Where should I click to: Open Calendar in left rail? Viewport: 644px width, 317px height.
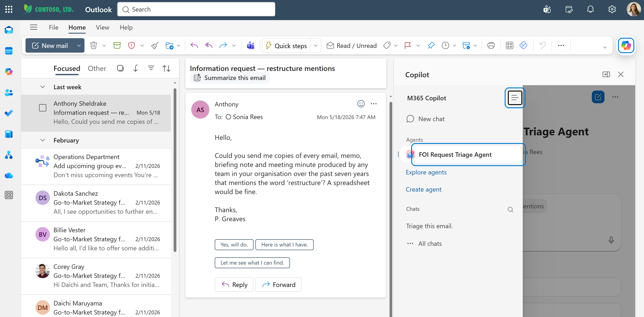(x=9, y=51)
